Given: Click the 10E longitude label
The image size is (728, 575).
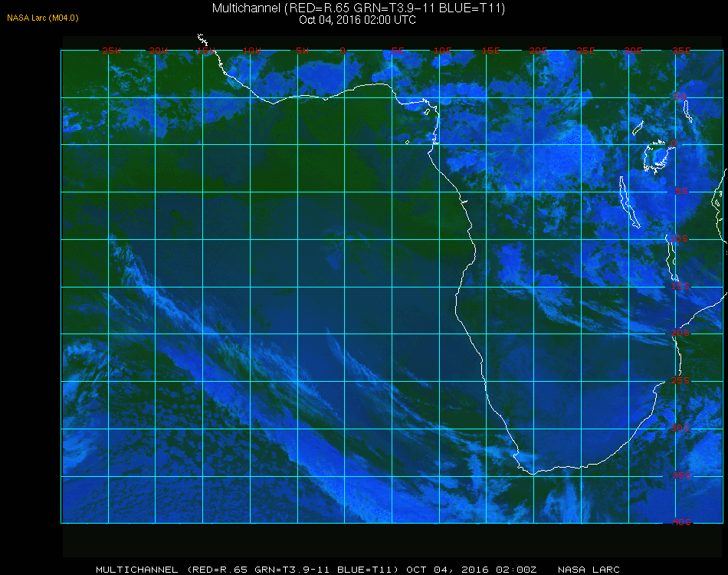Looking at the screenshot, I should (x=442, y=51).
